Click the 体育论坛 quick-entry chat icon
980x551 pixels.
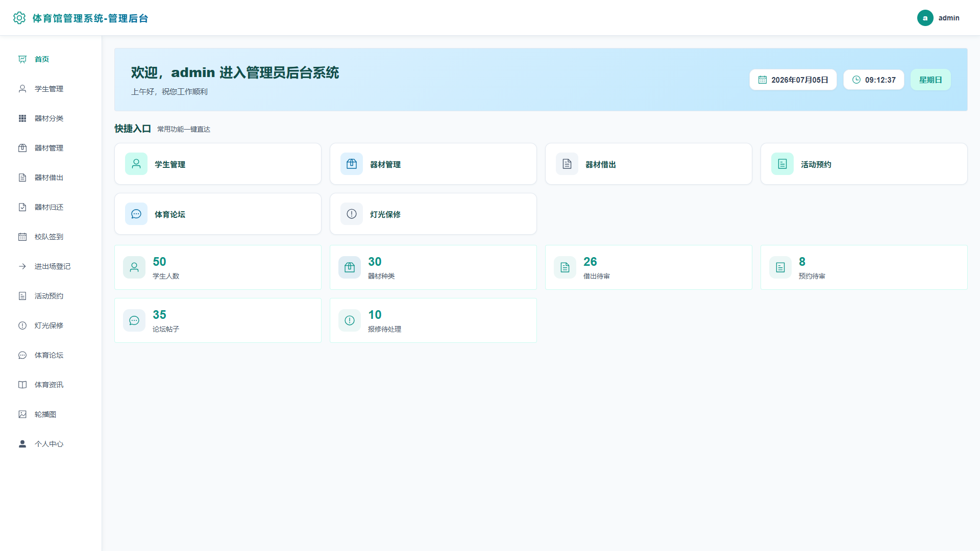(136, 214)
